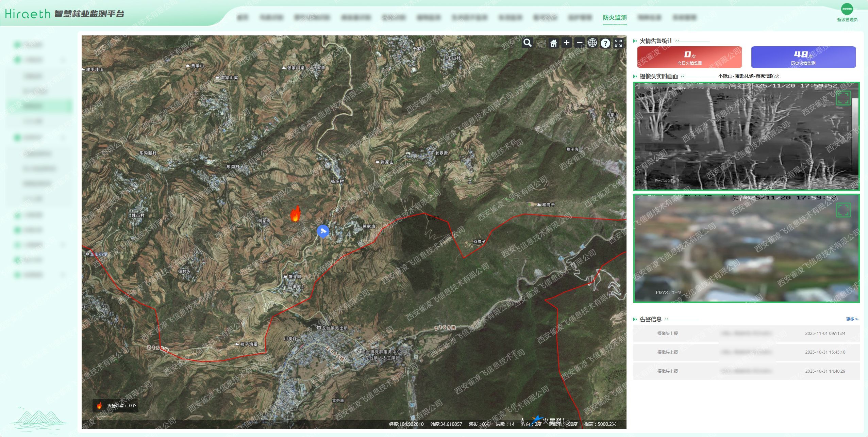Expand the map to fullscreen
868x437 pixels.
click(x=618, y=43)
